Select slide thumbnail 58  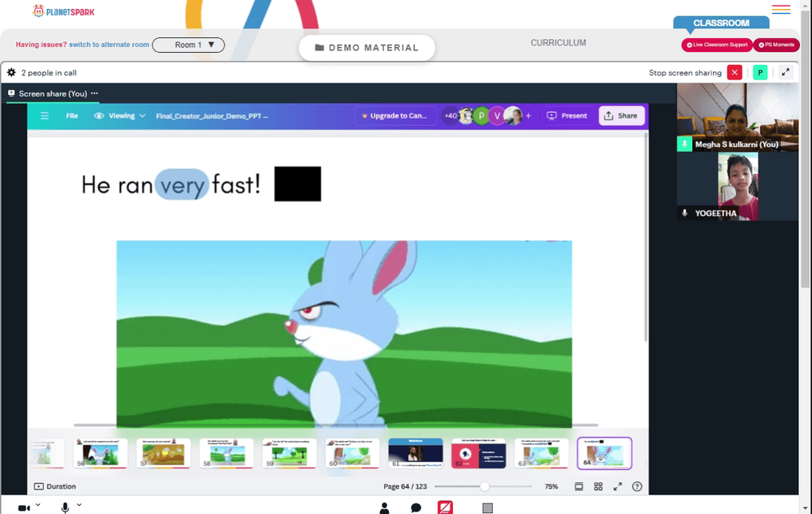tap(227, 453)
